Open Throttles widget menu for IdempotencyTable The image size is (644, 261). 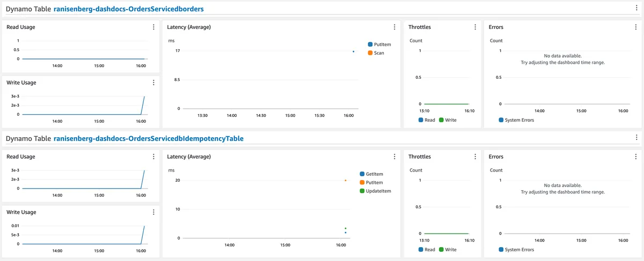(x=475, y=156)
